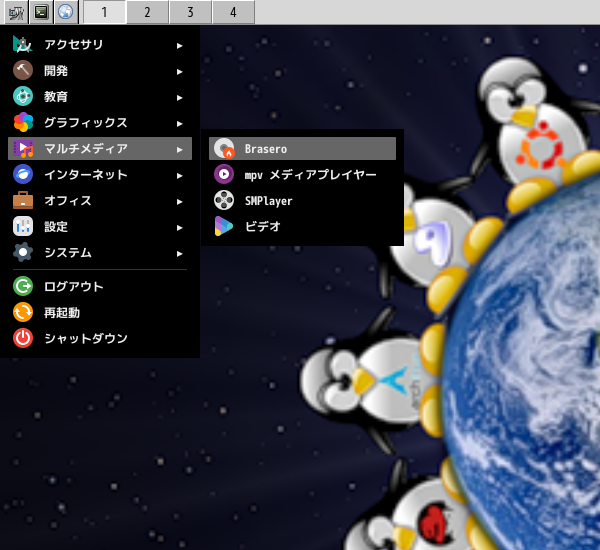Image resolution: width=600 pixels, height=550 pixels.
Task: Switch to workspace 4
Action: (233, 12)
